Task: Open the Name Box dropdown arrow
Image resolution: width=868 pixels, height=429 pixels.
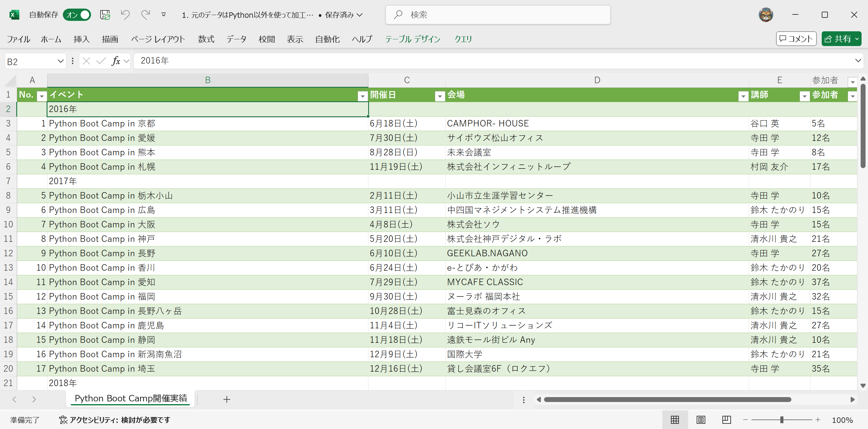Action: tap(61, 61)
